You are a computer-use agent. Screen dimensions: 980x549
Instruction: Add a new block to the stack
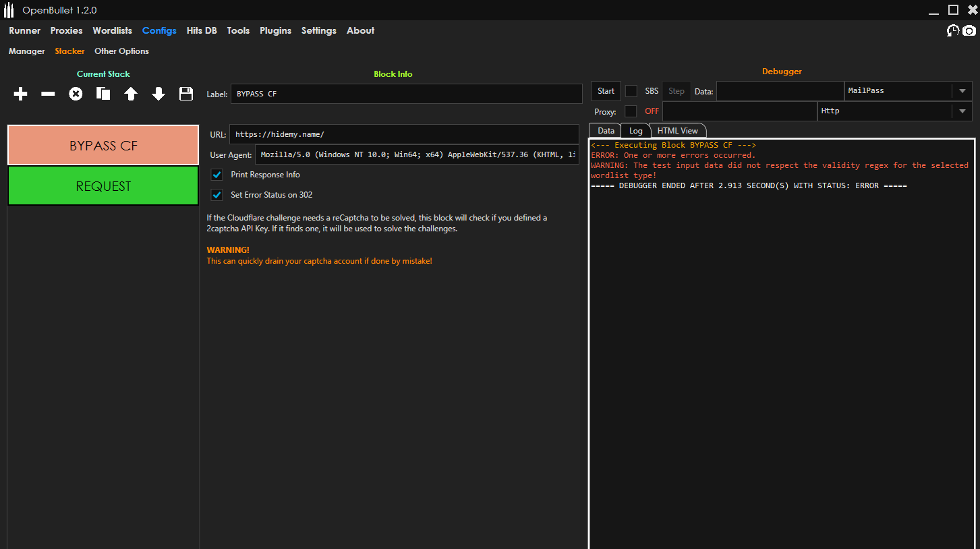20,94
